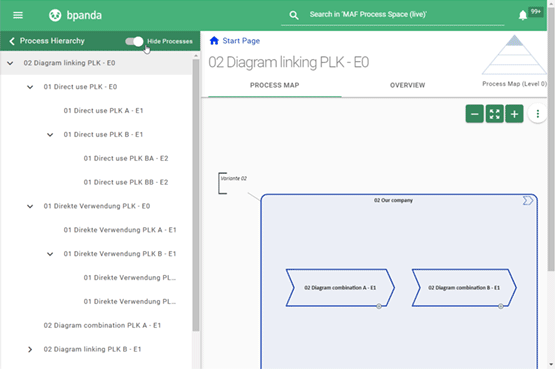
Task: Collapse 01 Direct use PLK B - E1 node
Action: (50, 135)
